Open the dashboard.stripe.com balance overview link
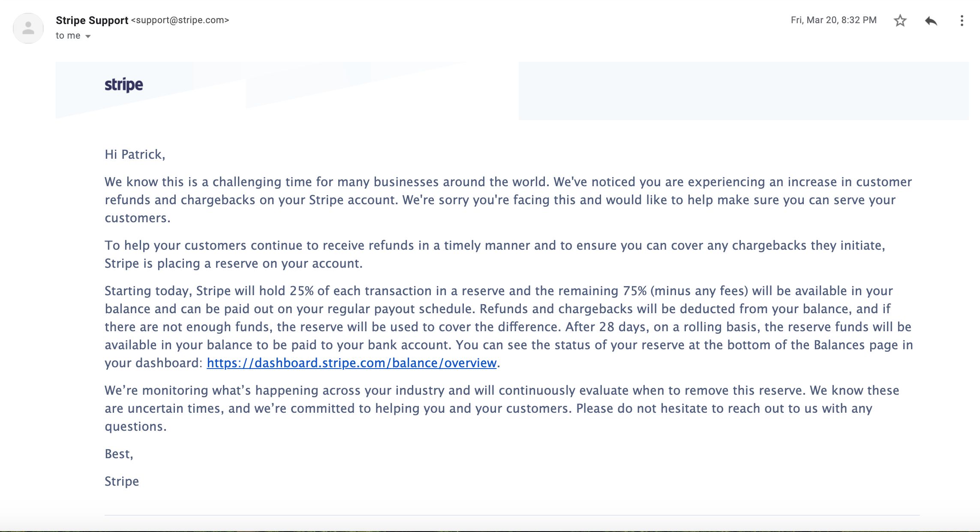 [352, 363]
